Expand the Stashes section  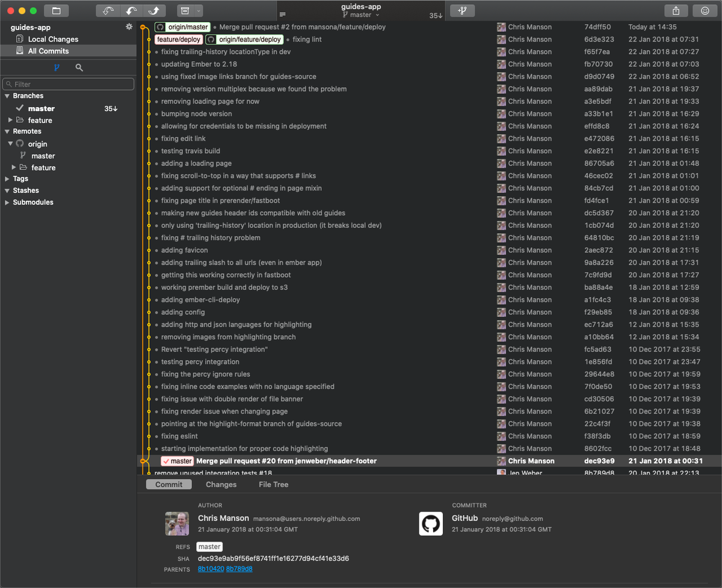[7, 191]
